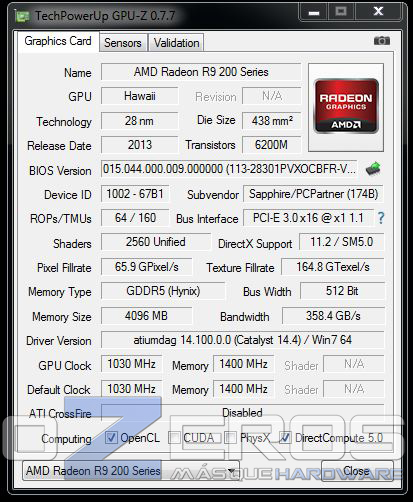
Task: Toggle the DirectCompute 5.0 checkbox
Action: click(285, 437)
